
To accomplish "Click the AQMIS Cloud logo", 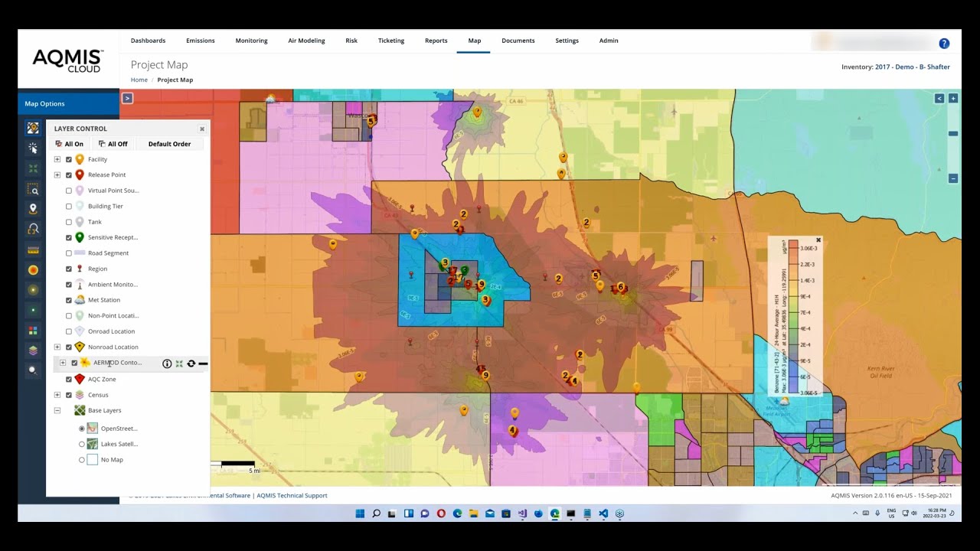I will [67, 60].
